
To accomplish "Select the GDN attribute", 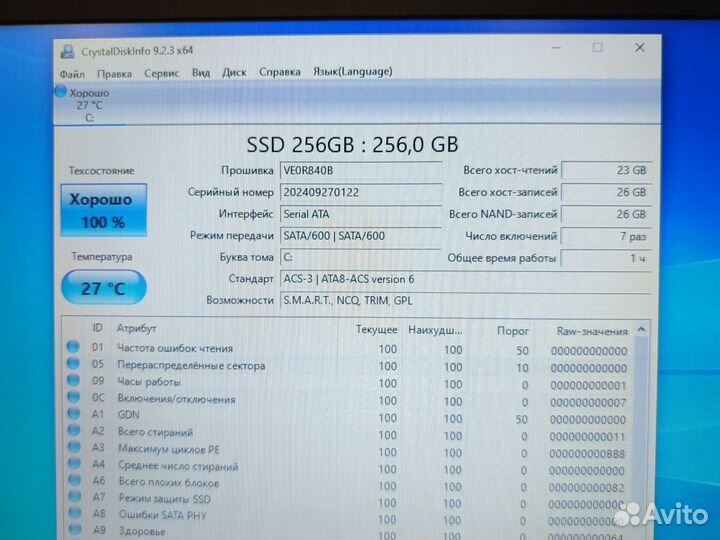I will 129,415.
